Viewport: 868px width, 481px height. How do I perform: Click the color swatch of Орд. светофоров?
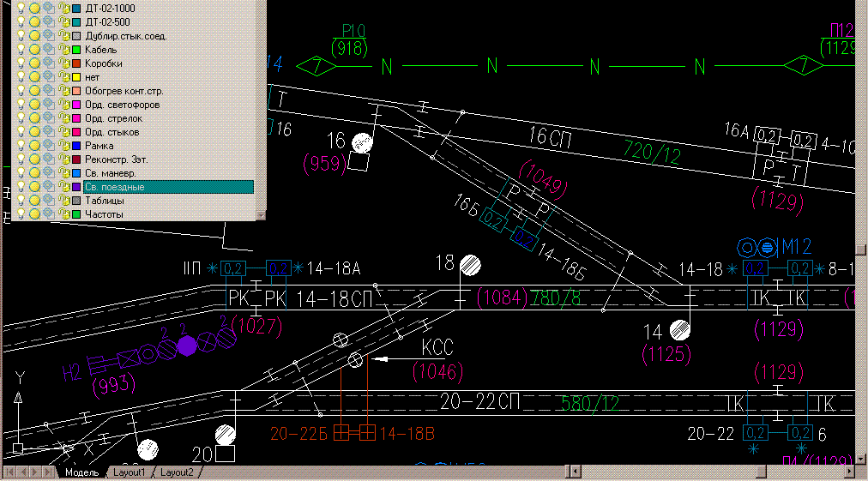coord(77,105)
